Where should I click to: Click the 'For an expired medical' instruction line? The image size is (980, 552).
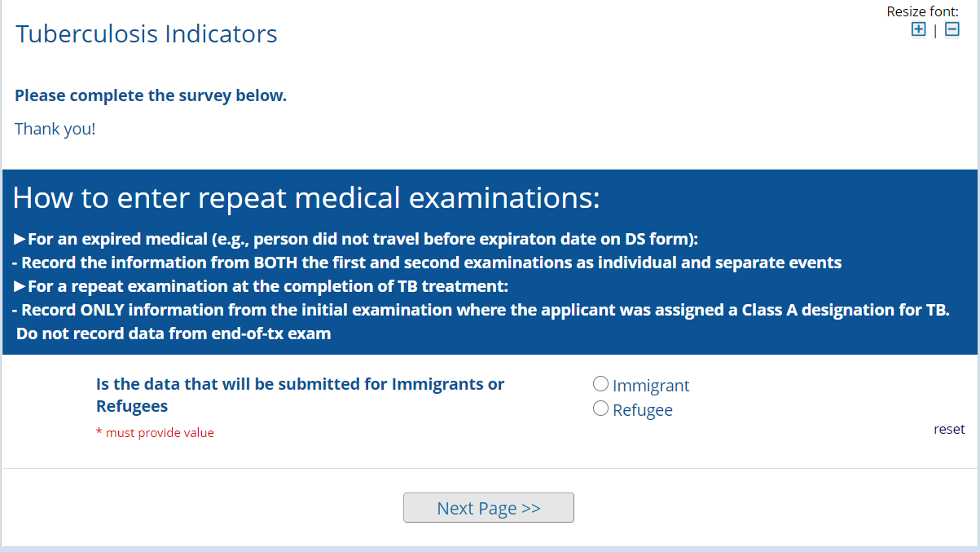(356, 240)
